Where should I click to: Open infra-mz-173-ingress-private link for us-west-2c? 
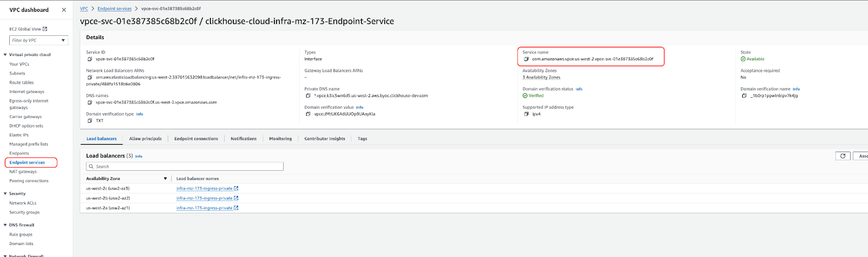205,189
